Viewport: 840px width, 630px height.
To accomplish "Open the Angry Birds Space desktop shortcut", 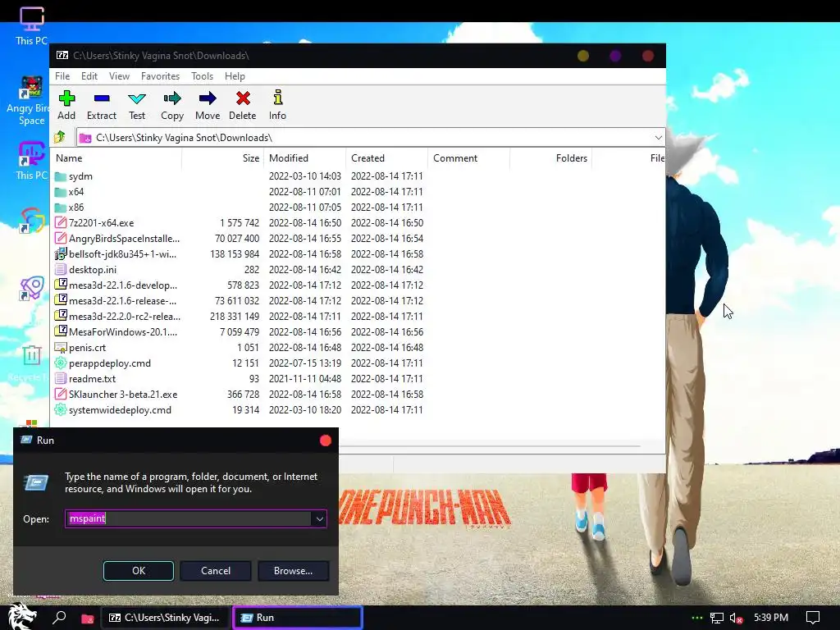I will (30, 101).
